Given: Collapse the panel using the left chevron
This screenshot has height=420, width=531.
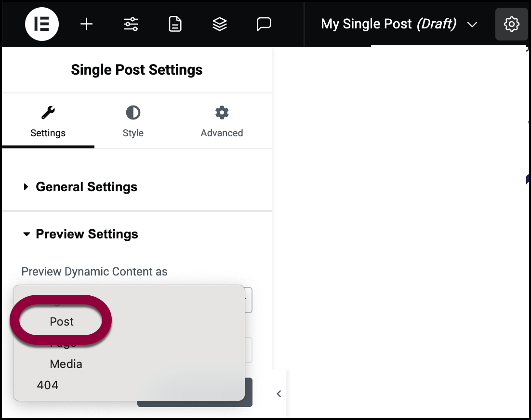Looking at the screenshot, I should click(279, 394).
